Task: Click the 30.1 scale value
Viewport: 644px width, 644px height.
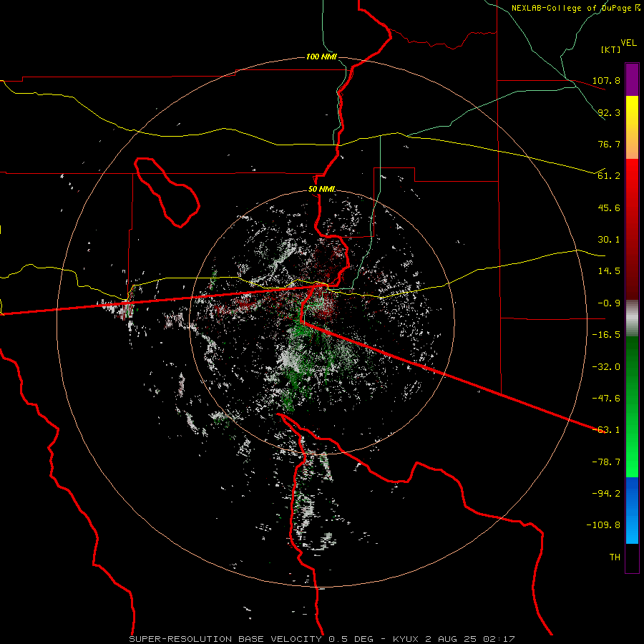Action: click(609, 240)
